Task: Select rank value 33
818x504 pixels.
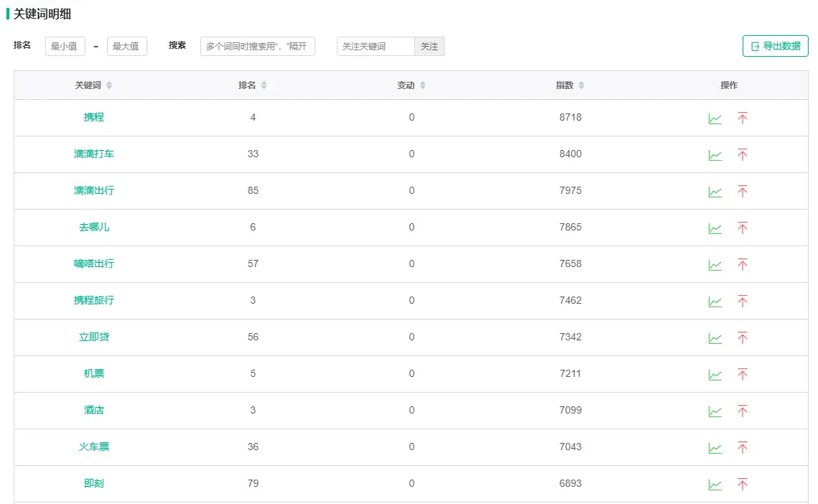Action: [253, 154]
